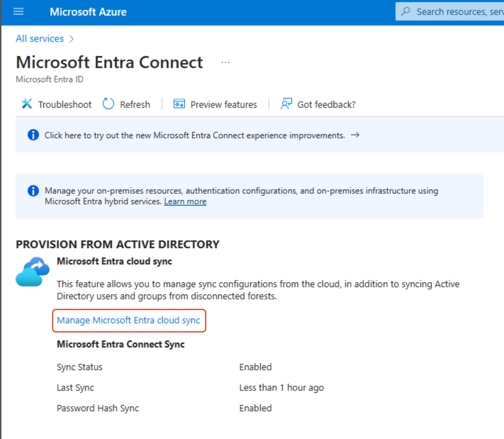Click the Preview features icon
The width and height of the screenshot is (504, 439).
[x=179, y=104]
